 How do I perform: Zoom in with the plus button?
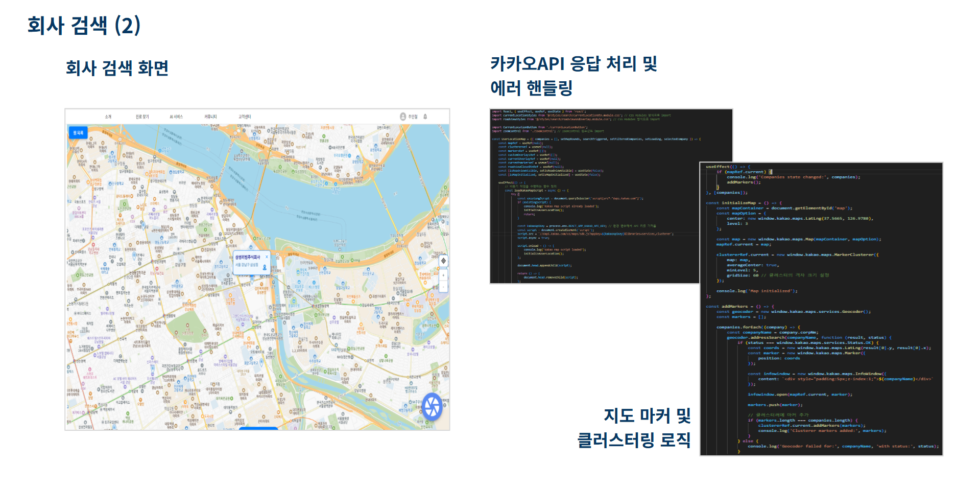point(443,275)
